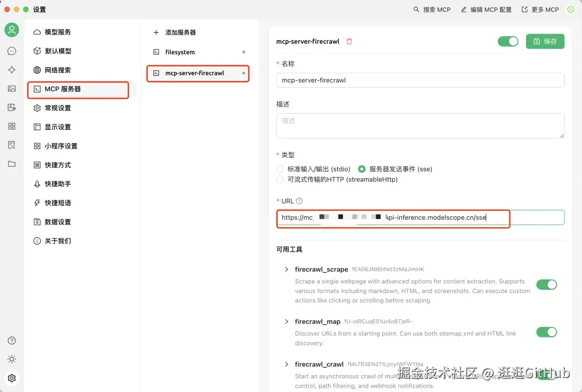This screenshot has width=582, height=392.
Task: Open the translation tool icon in the sidebar
Action: [11, 107]
